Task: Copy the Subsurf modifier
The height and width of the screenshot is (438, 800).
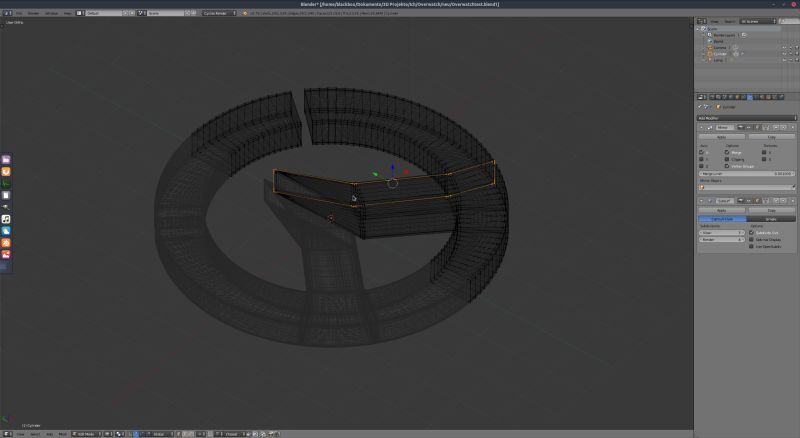Action: click(771, 210)
